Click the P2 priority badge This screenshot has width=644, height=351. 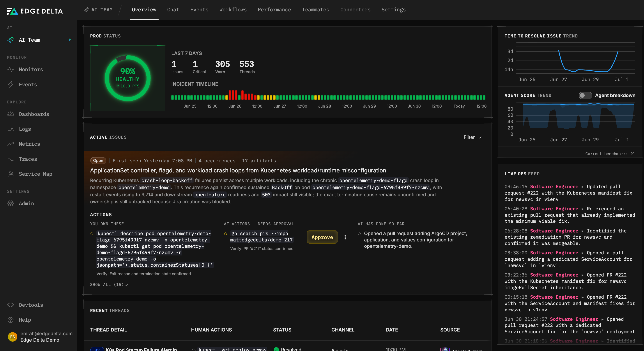pos(97,349)
